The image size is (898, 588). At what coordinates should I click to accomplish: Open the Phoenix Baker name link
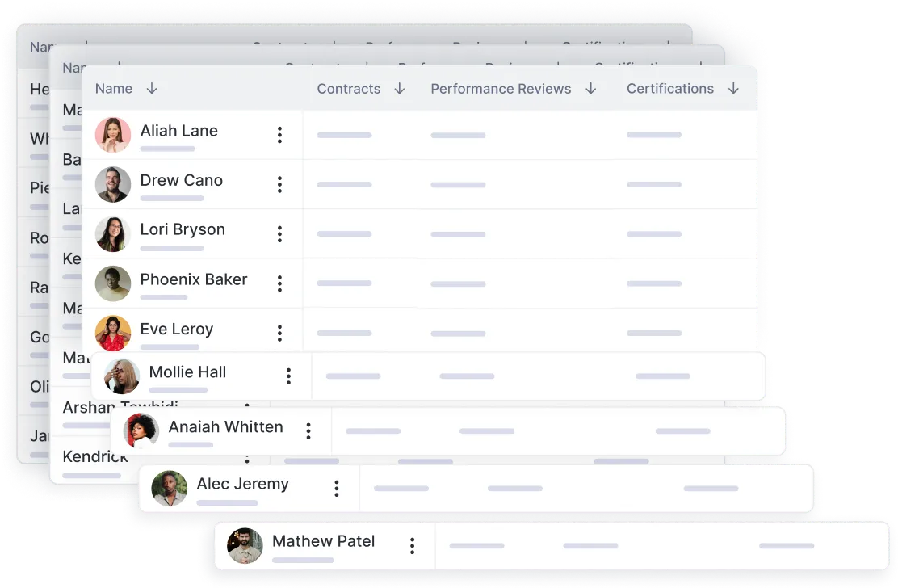coord(194,279)
